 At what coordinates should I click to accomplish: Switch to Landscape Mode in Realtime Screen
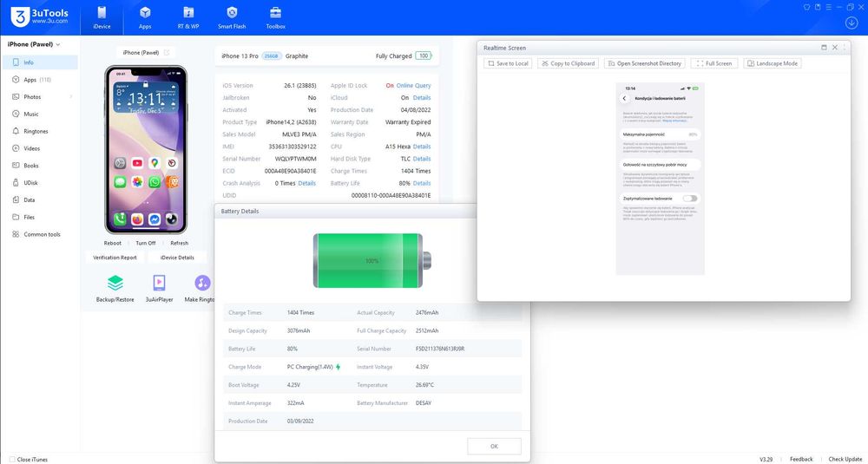coord(773,63)
